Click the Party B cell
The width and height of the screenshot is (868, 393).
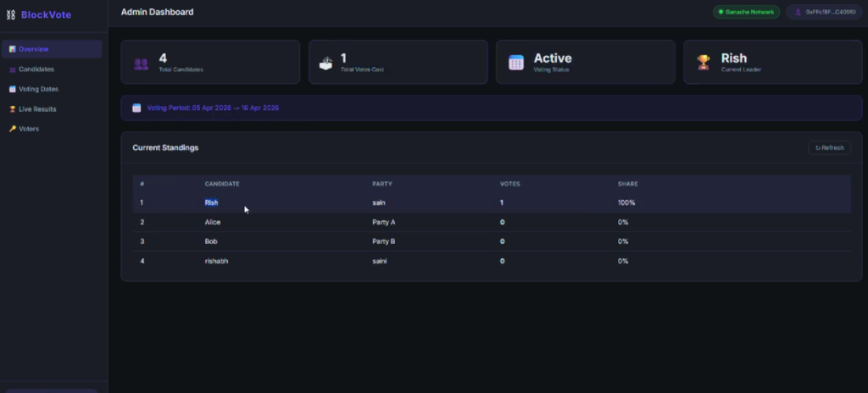pos(384,241)
